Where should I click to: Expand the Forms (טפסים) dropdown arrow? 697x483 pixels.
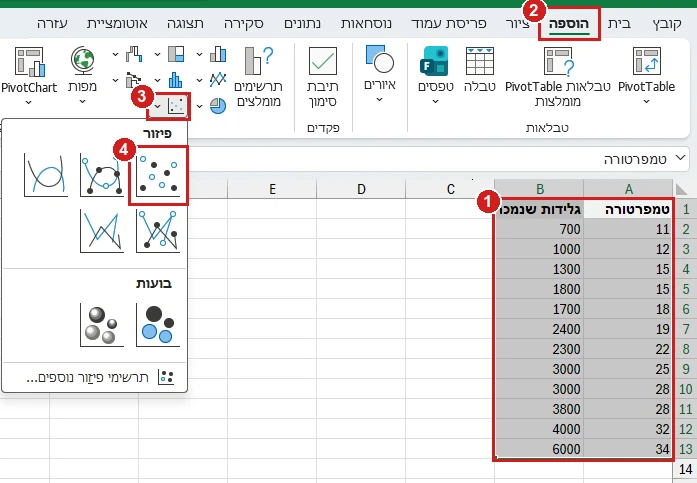(x=435, y=101)
